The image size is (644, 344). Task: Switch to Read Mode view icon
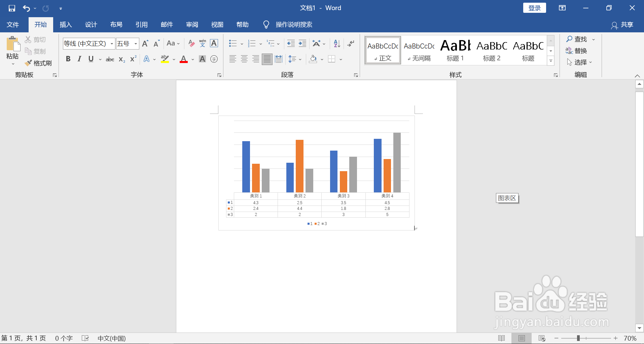pos(501,338)
